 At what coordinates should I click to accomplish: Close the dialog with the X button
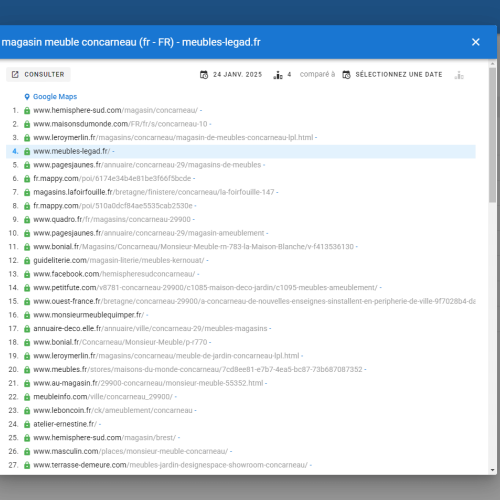(476, 42)
